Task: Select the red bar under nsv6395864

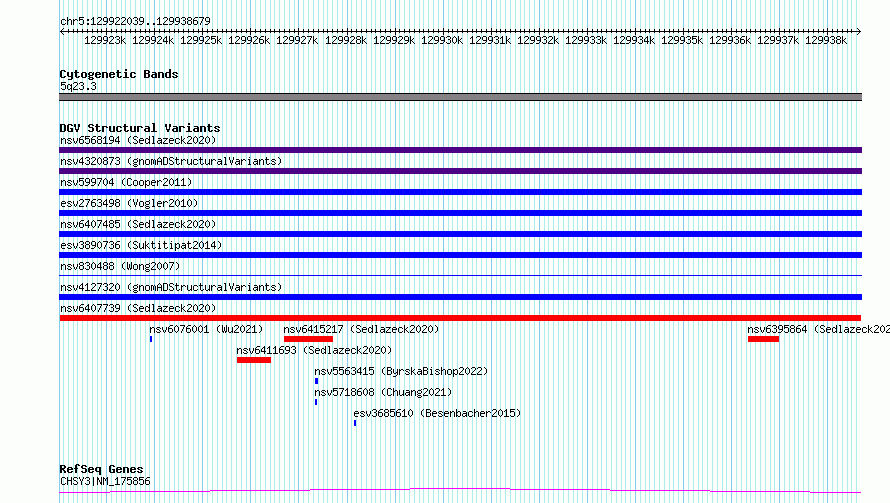Action: (x=763, y=339)
